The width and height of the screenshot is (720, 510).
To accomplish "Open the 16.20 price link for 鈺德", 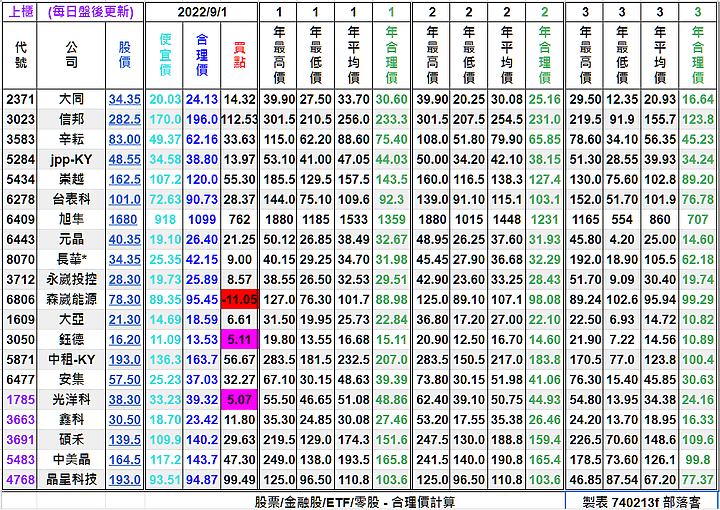I will tap(124, 339).
